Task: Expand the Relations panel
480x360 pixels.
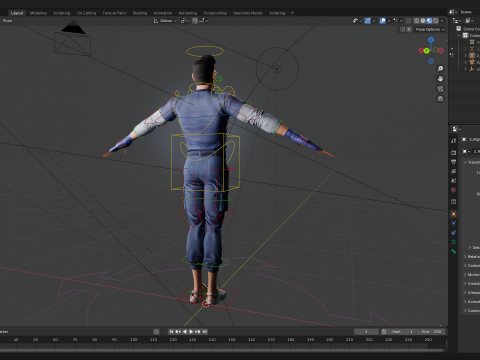Action: coord(465,256)
